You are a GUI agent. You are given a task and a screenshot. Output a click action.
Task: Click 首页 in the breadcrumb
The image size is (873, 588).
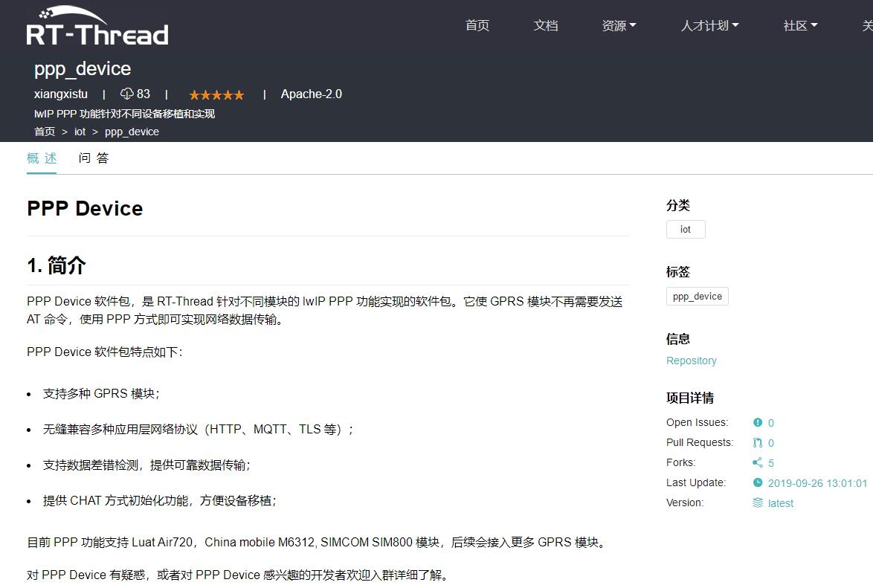coord(45,132)
